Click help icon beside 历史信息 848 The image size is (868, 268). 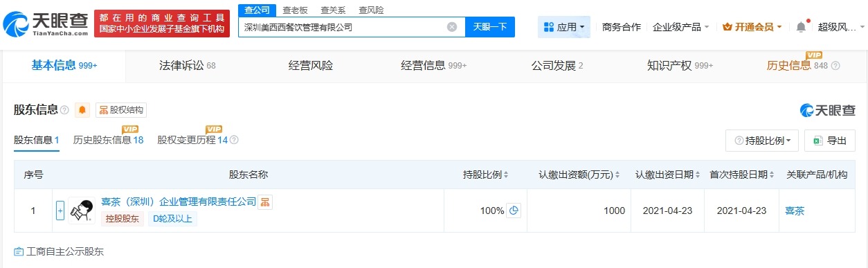pos(835,66)
